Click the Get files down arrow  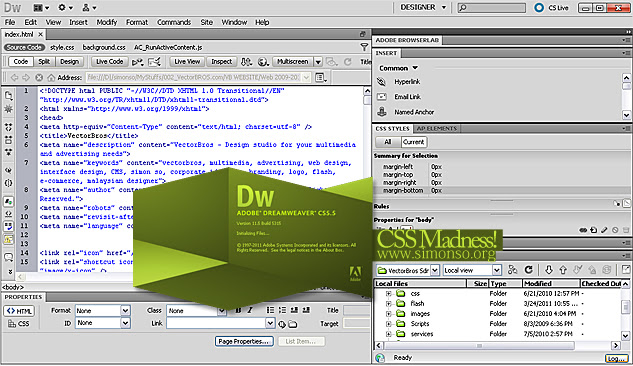tap(548, 270)
